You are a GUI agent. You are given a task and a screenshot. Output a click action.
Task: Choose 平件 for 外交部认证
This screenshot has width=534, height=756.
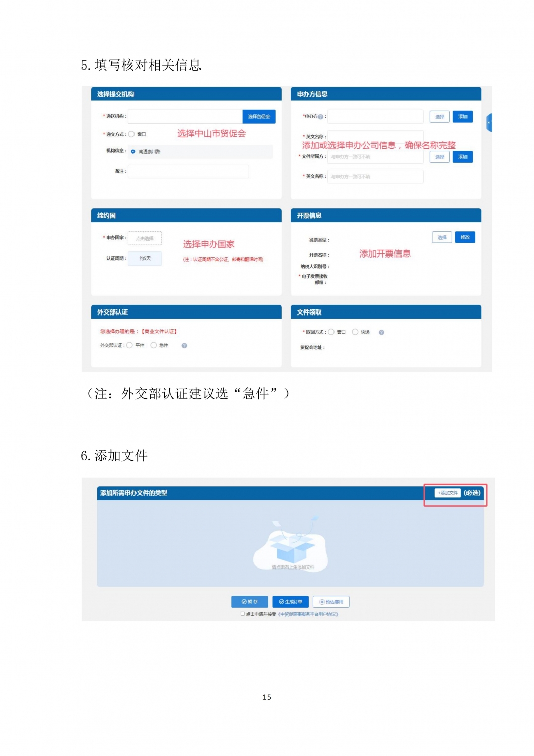tap(129, 345)
